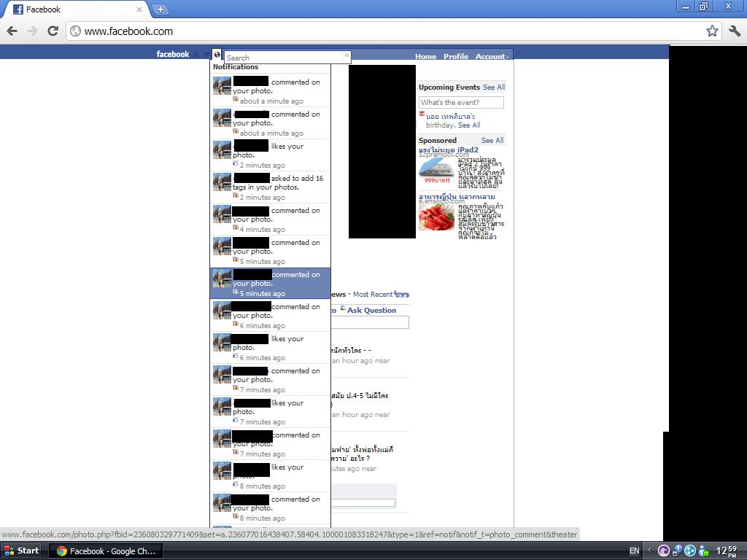Open the highlighted 5 minutes ago notification
Image resolution: width=747 pixels, height=560 pixels.
click(270, 284)
